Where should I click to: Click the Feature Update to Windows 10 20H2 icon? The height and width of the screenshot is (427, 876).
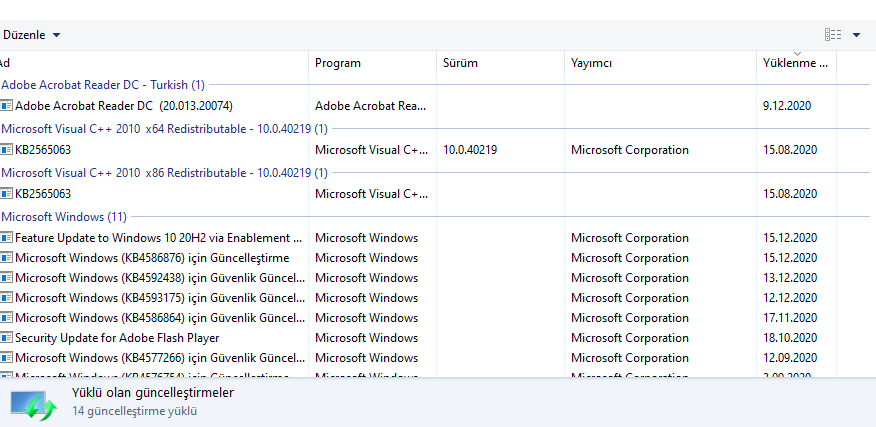click(6, 238)
